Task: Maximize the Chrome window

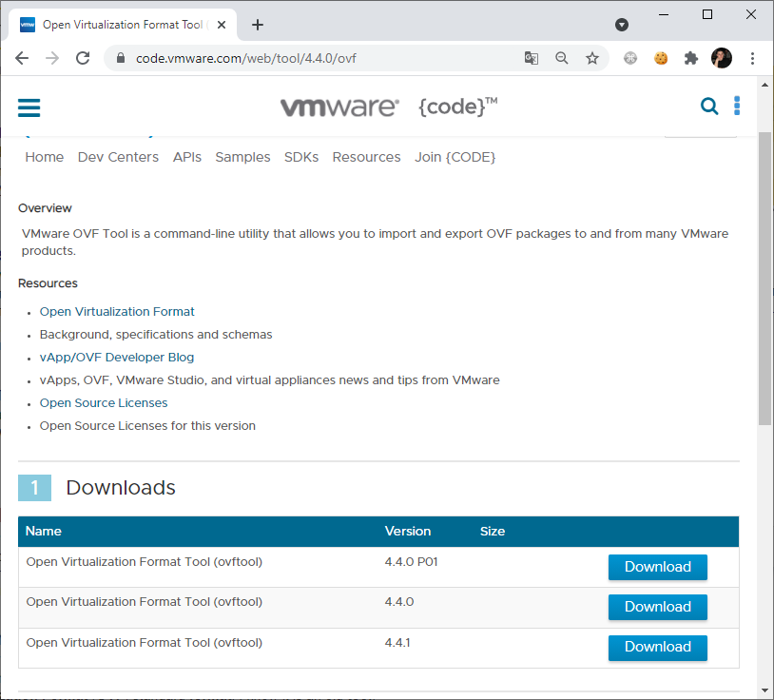Action: 707,15
